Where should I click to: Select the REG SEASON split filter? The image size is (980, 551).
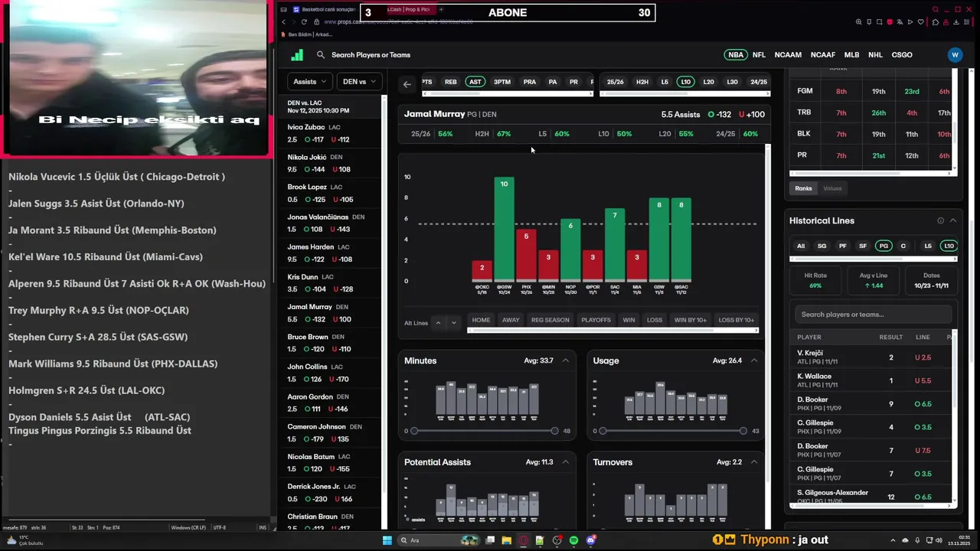click(550, 320)
